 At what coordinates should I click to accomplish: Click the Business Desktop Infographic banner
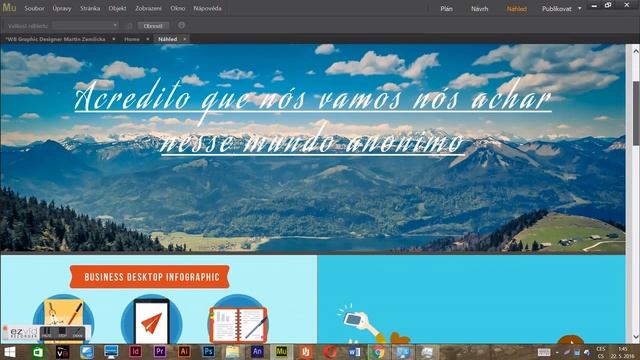[x=150, y=277]
